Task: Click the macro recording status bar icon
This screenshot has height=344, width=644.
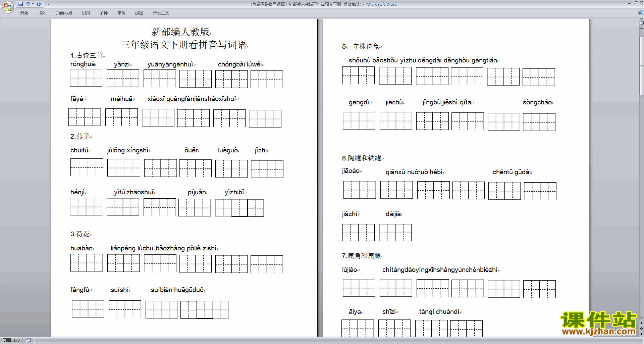Action: tap(28, 340)
